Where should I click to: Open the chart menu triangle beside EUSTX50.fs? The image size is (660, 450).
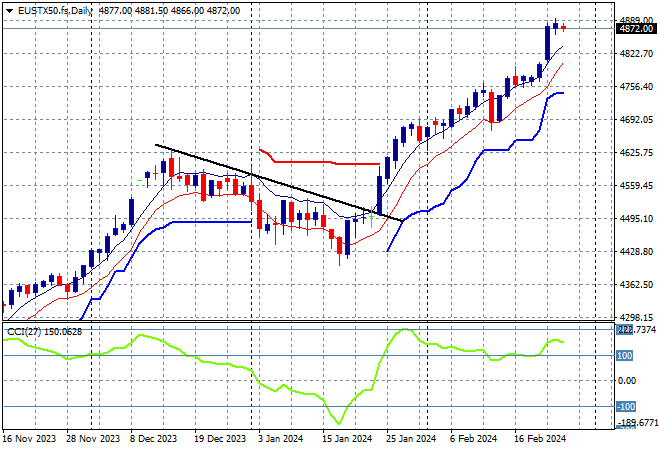(x=9, y=11)
